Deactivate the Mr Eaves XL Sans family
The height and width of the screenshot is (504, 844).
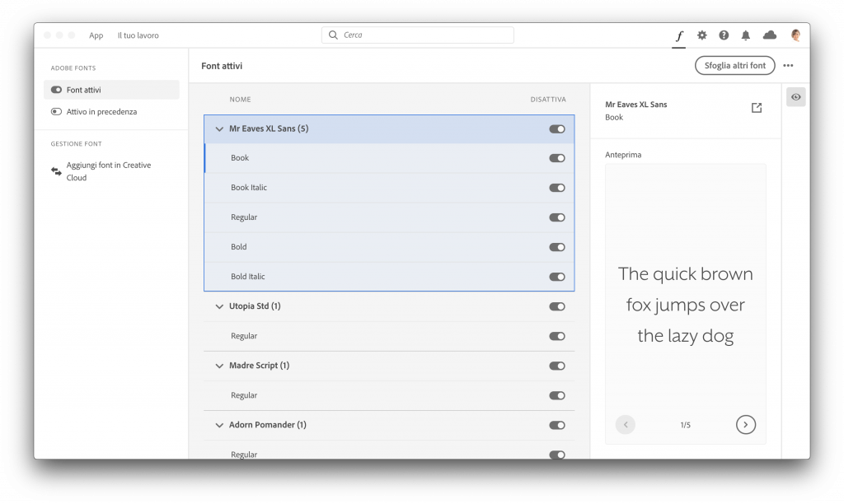pos(557,129)
